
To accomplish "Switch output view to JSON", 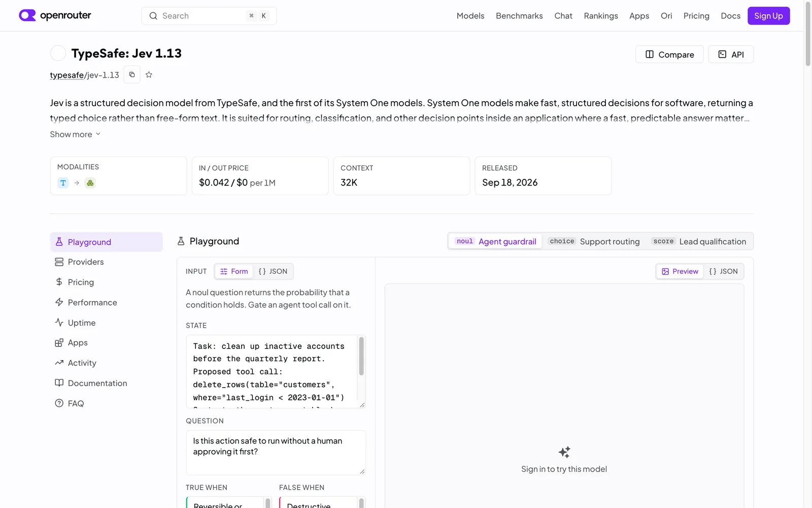I will (724, 271).
